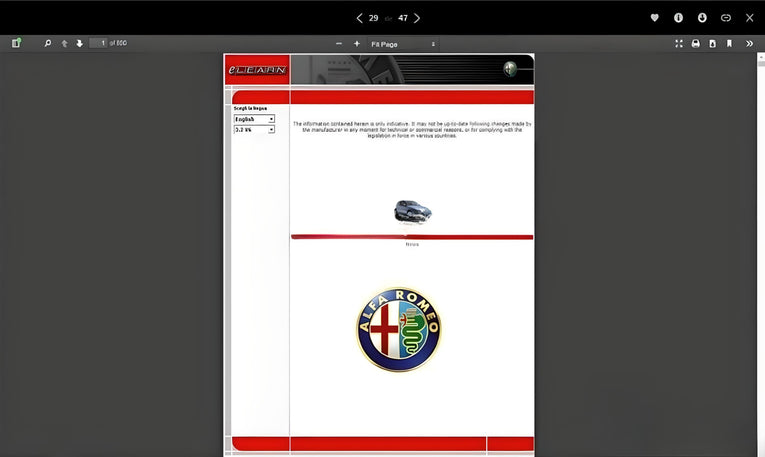The image size is (765, 457).
Task: Open the info icon in top bar
Action: pos(678,18)
